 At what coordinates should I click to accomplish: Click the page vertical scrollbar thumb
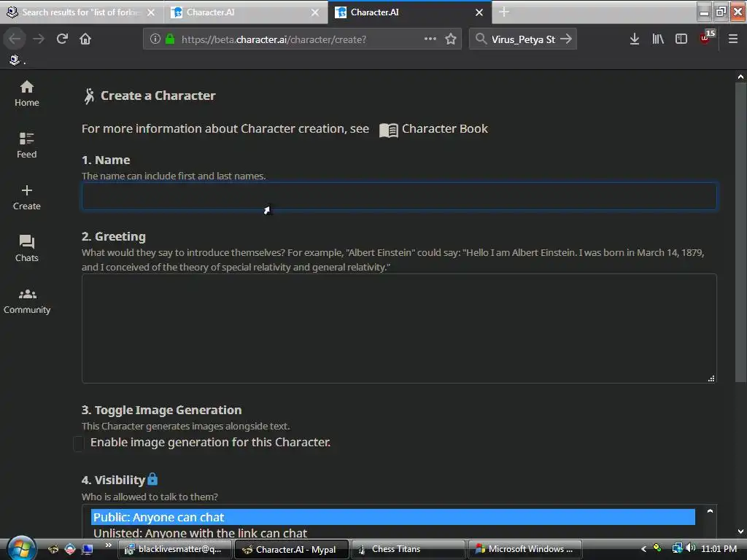tap(740, 233)
